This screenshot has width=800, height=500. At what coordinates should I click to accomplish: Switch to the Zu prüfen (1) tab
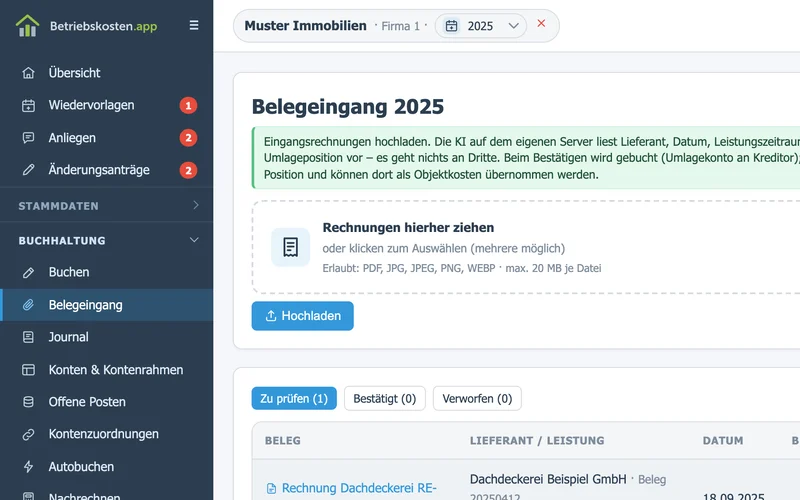point(294,398)
